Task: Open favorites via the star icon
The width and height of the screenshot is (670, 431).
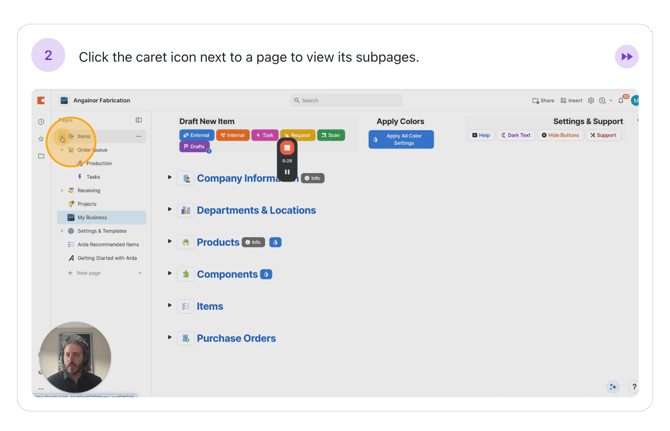Action: [x=41, y=139]
